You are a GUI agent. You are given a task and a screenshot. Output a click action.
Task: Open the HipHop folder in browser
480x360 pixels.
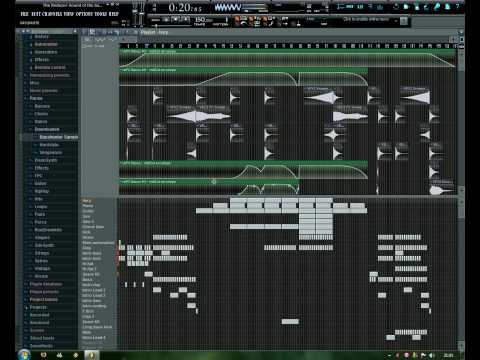(x=42, y=191)
